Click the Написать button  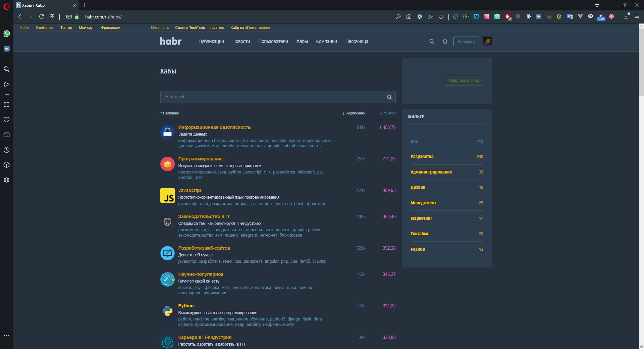[466, 41]
